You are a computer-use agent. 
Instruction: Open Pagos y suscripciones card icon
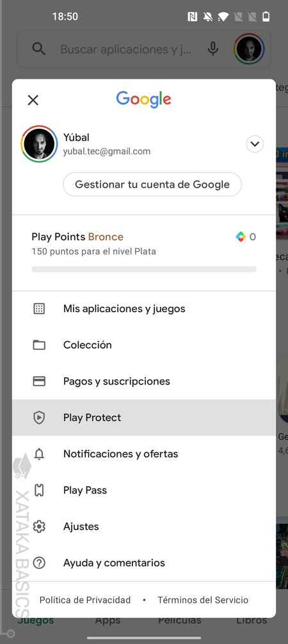click(39, 381)
